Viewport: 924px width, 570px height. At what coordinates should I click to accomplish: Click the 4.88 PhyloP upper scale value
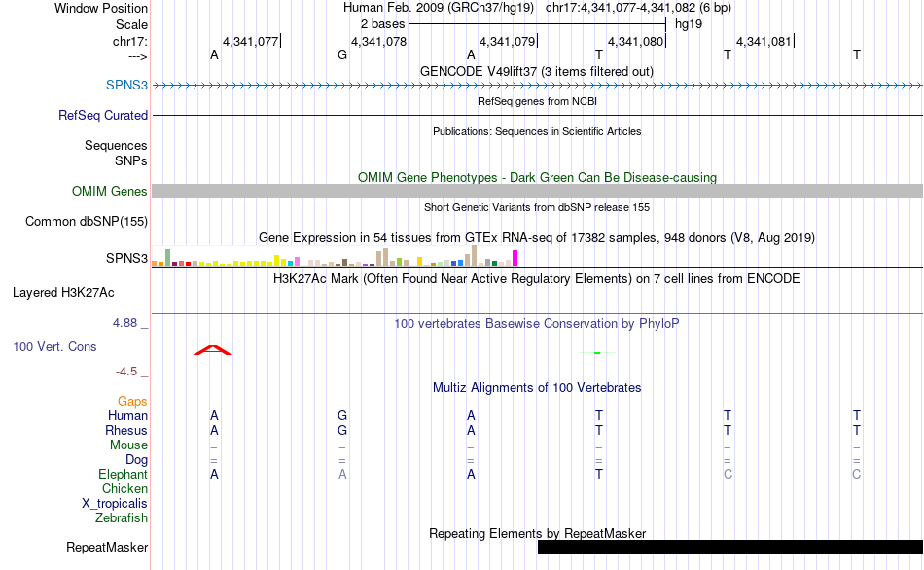124,322
